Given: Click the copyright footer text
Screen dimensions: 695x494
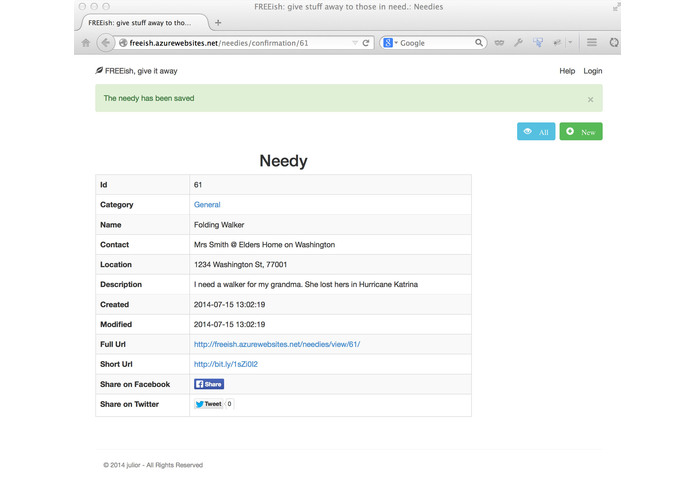Looking at the screenshot, I should point(153,465).
